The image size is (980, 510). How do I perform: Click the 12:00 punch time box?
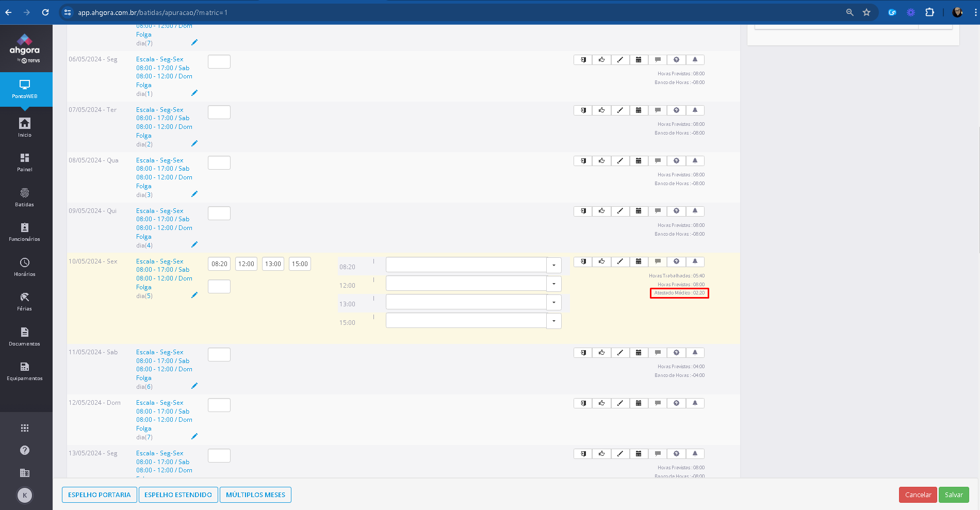click(x=246, y=264)
